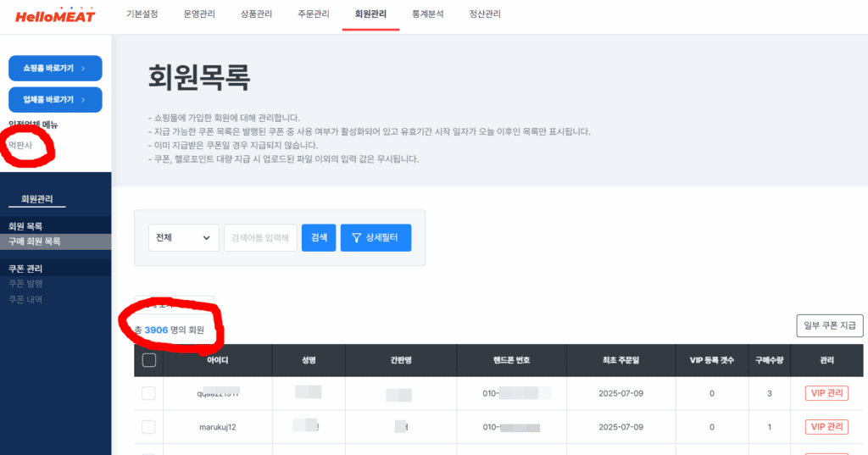Click the arrow icon on 쇼핑홈 바로가기
The width and height of the screenshot is (868, 455).
tap(83, 69)
